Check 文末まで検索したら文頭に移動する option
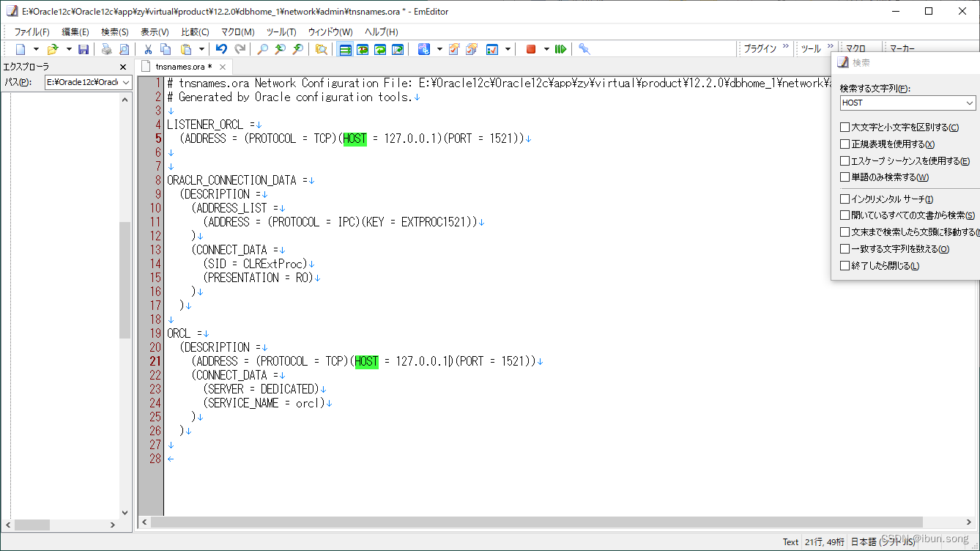 [845, 232]
